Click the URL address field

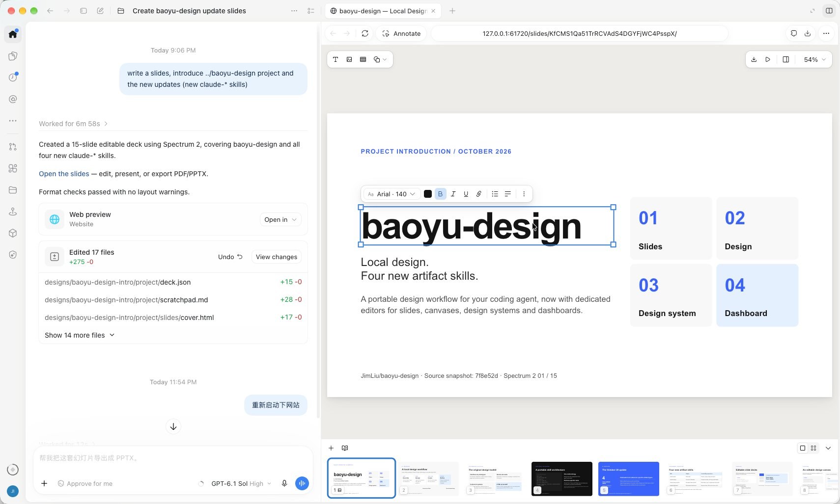[x=580, y=33]
